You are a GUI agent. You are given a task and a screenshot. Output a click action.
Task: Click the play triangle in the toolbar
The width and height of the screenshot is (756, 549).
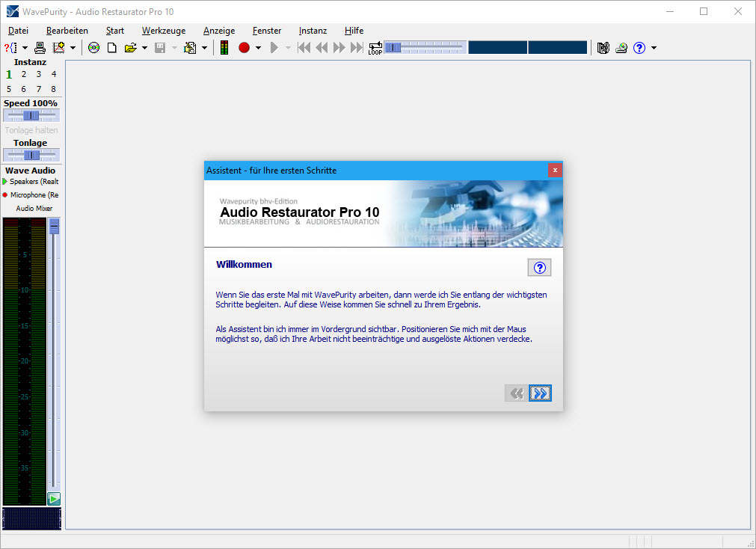coord(274,48)
